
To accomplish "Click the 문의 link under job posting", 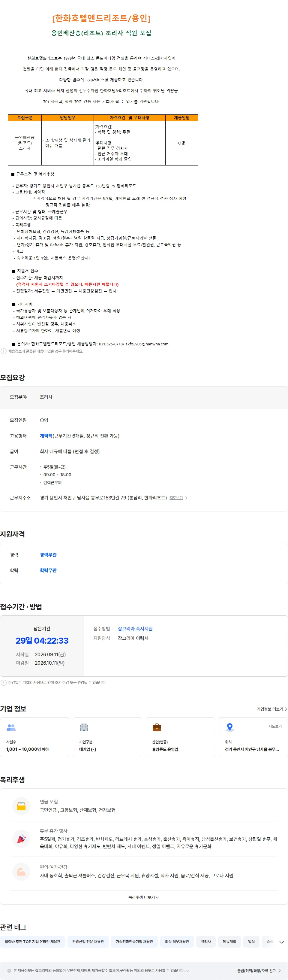I will (65, 351).
